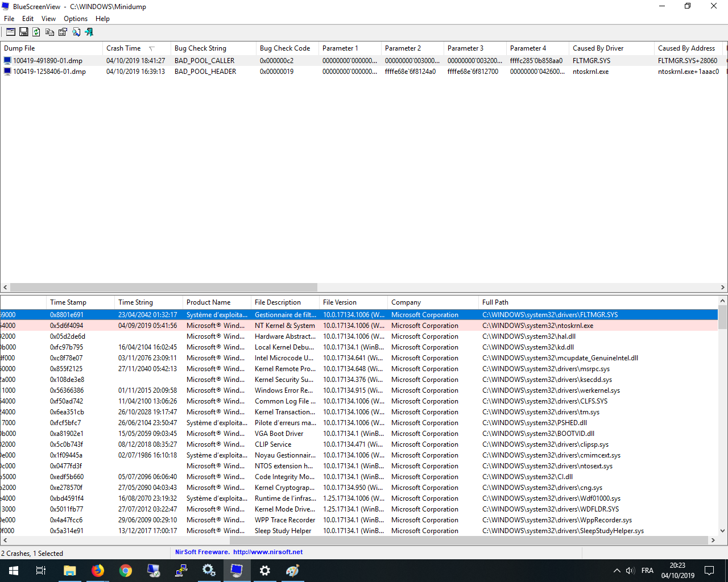Sort by the Dump File column header
This screenshot has width=728, height=582.
click(x=51, y=48)
